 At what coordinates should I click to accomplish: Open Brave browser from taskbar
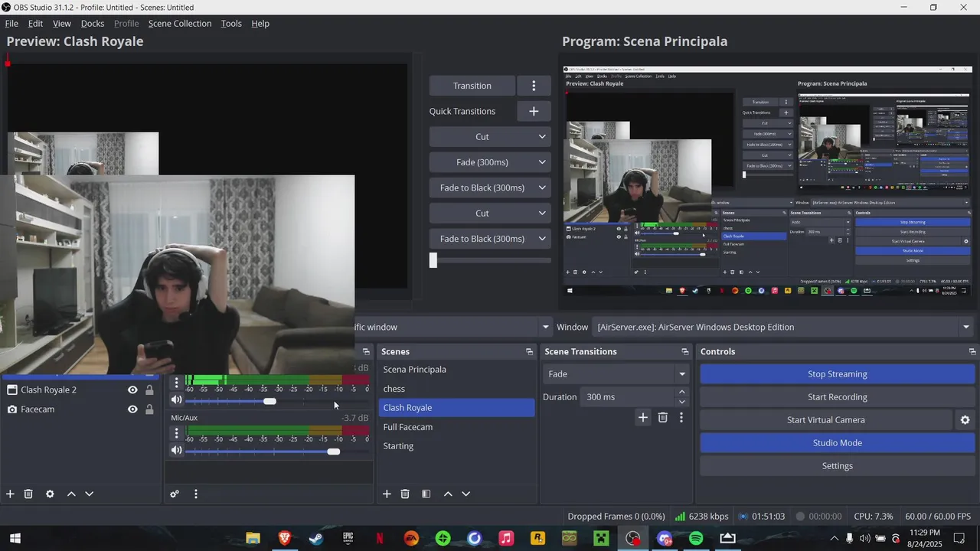coord(284,539)
